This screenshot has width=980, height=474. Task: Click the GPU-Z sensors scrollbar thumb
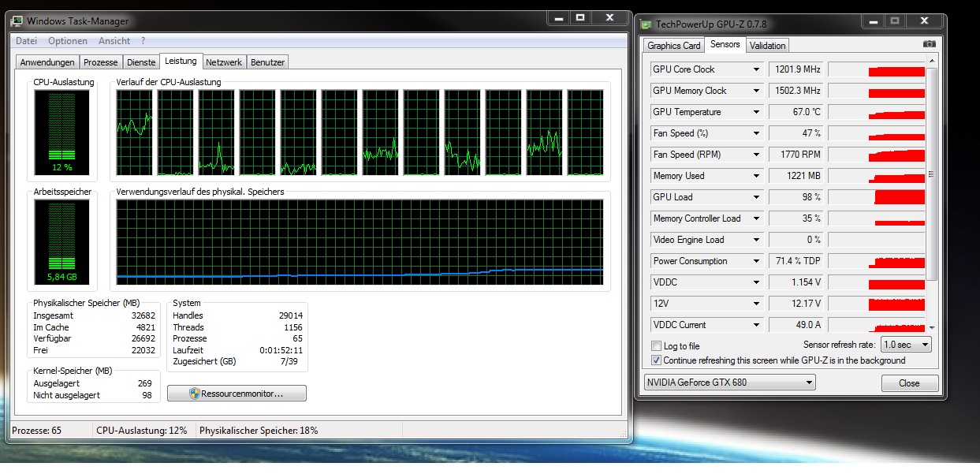click(933, 174)
